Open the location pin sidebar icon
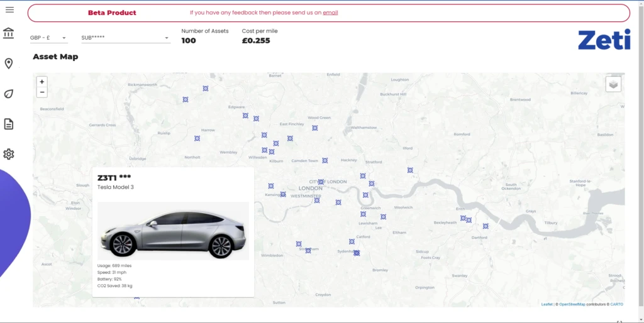The height and width of the screenshot is (323, 644). (x=8, y=63)
